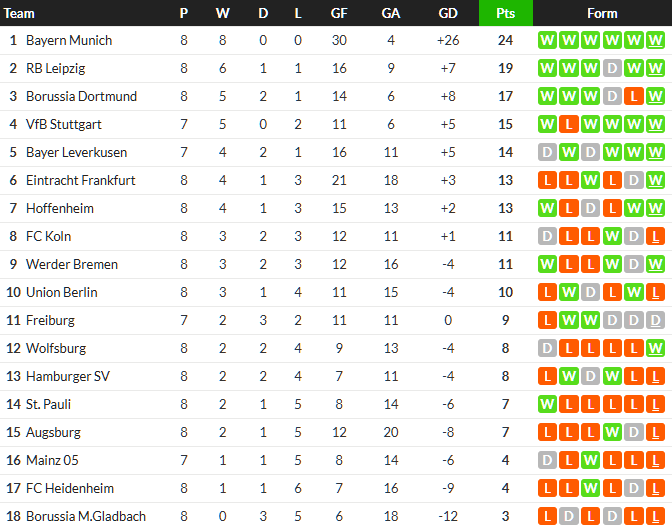Click the draw badge in Hamburger SV's form

(590, 377)
